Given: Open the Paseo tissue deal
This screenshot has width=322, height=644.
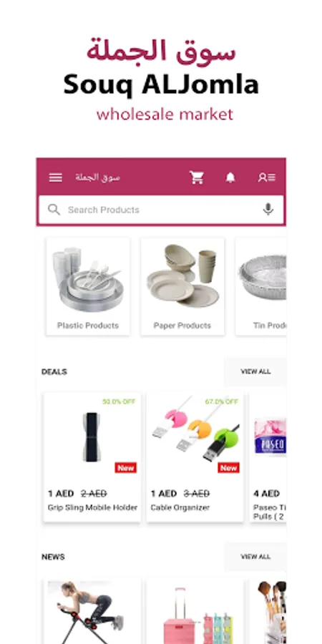Looking at the screenshot, I should (x=268, y=457).
